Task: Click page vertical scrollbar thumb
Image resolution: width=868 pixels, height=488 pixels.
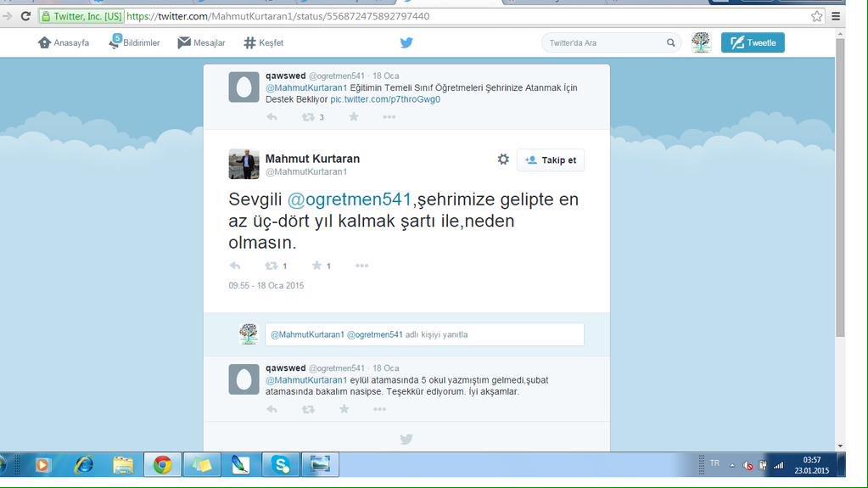Action: [840, 188]
